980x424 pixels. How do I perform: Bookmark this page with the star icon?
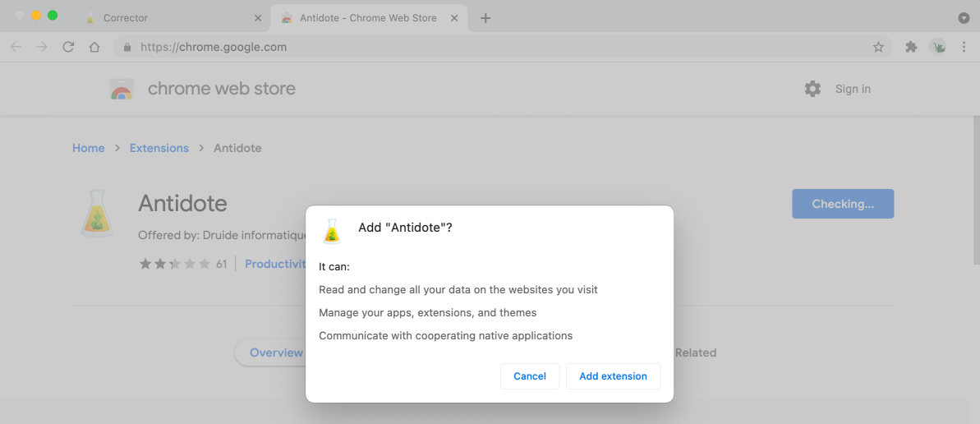[878, 48]
